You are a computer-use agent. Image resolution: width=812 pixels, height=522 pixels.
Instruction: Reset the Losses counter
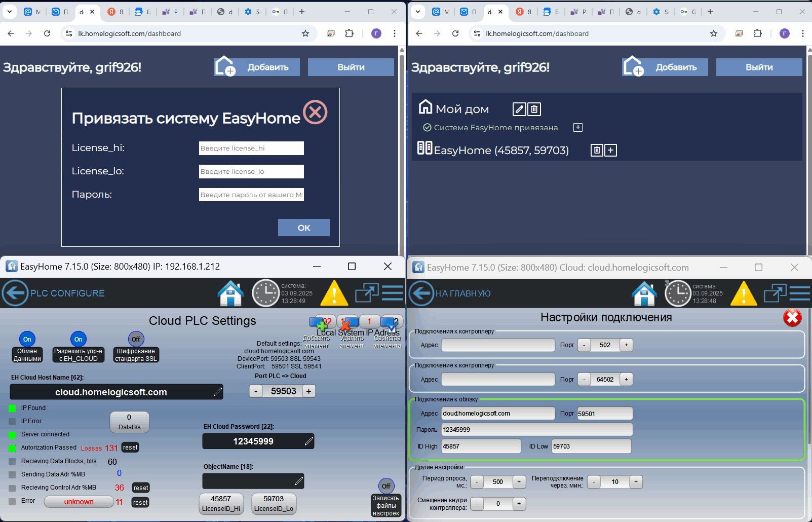pos(130,448)
